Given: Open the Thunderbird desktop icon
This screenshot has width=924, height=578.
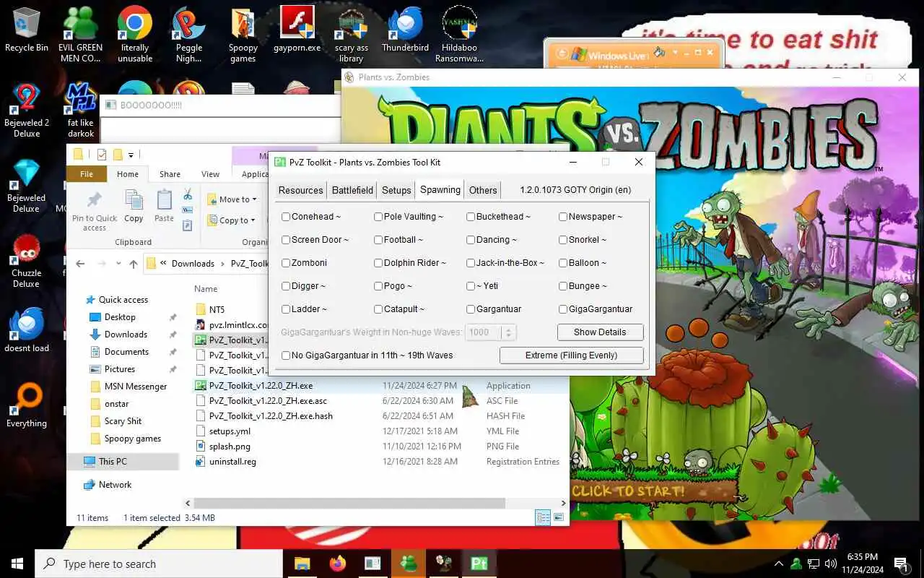Looking at the screenshot, I should 406,29.
